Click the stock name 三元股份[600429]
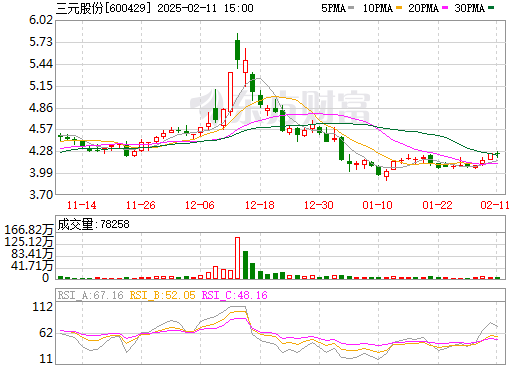 (104, 8)
